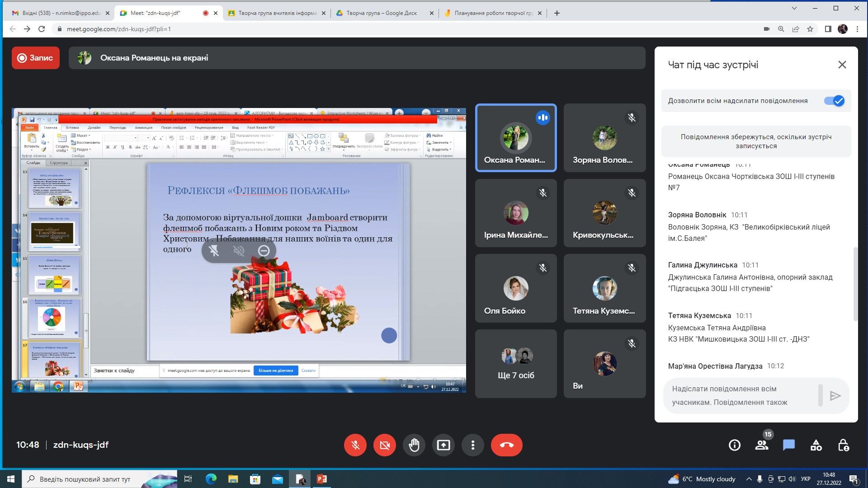The height and width of the screenshot is (488, 868).
Task: Click Сховати link in sharing bar
Action: [308, 371]
